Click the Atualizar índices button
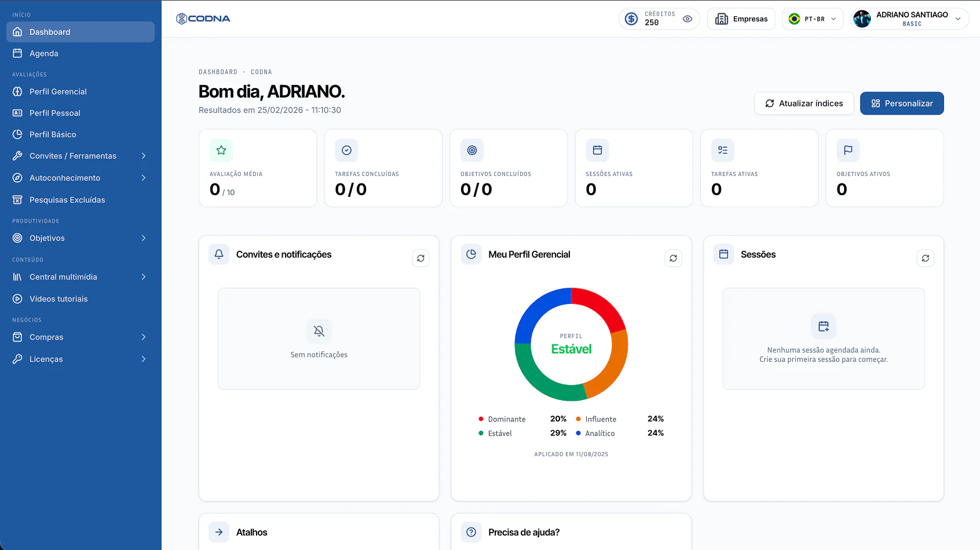 pos(804,104)
